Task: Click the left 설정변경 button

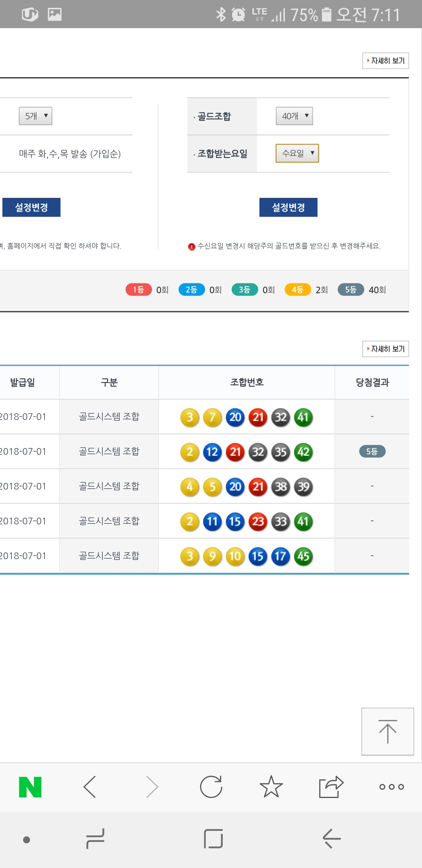Action: point(31,207)
